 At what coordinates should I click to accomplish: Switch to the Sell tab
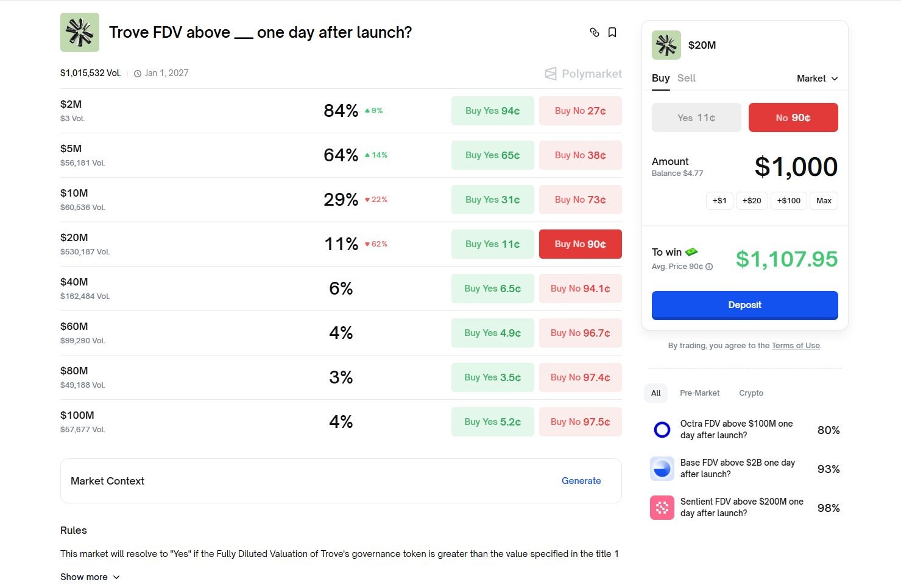point(686,78)
